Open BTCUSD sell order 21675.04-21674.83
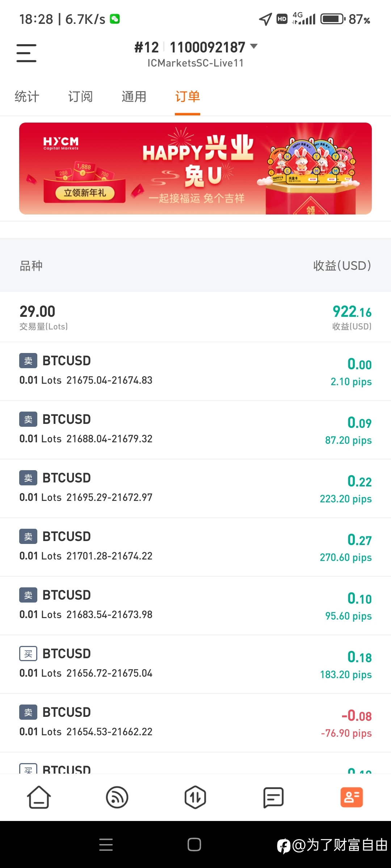The image size is (391, 868). pyautogui.click(x=195, y=371)
